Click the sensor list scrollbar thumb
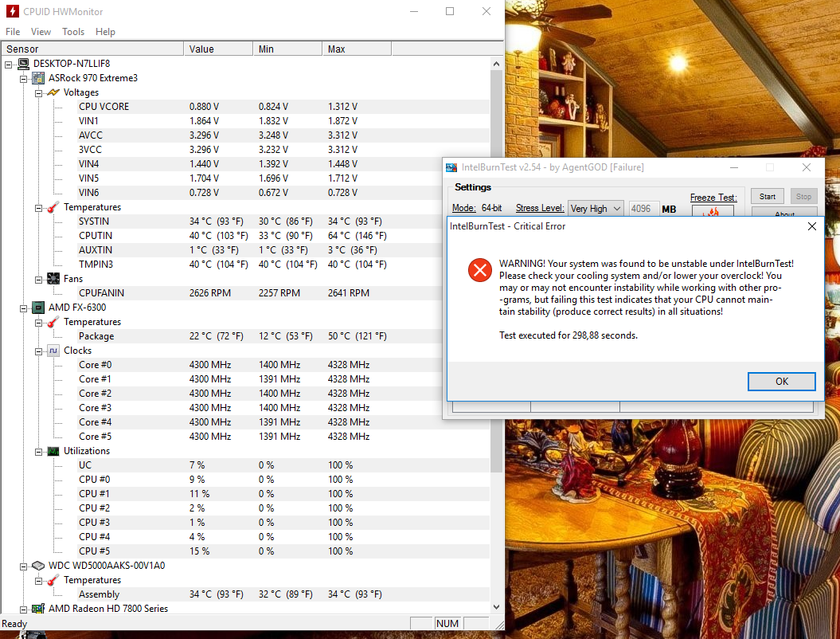 [x=496, y=271]
